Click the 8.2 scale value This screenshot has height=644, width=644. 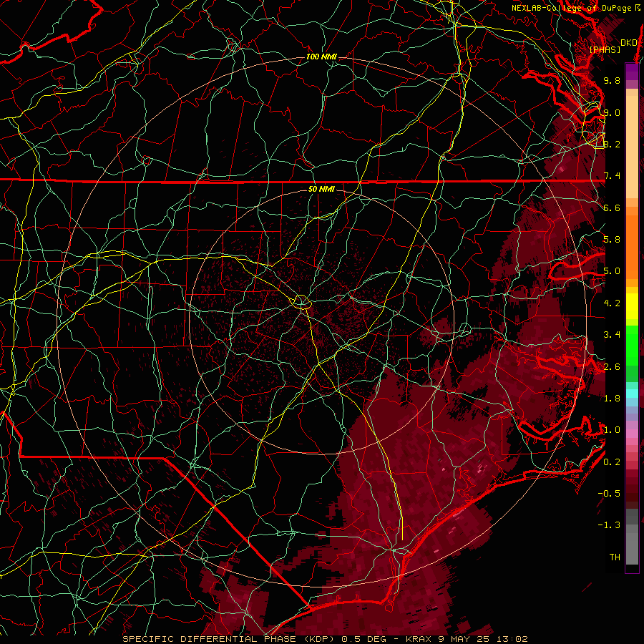612,144
